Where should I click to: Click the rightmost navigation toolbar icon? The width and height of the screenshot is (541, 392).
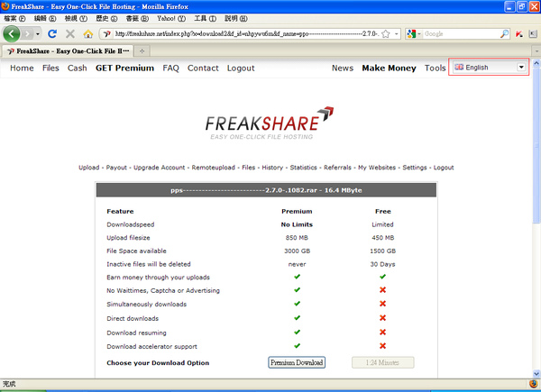(533, 33)
